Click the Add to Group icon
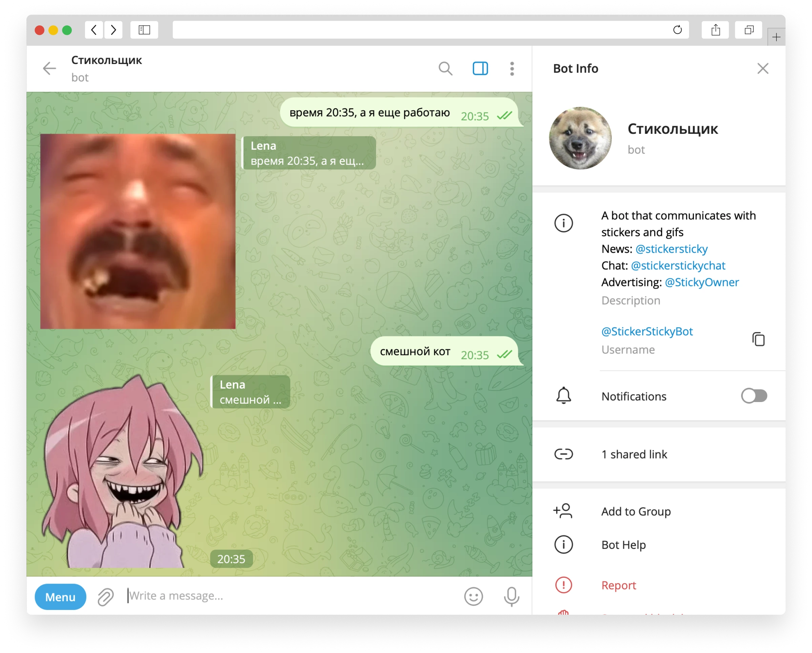Viewport: 812px width, 653px height. pyautogui.click(x=563, y=511)
